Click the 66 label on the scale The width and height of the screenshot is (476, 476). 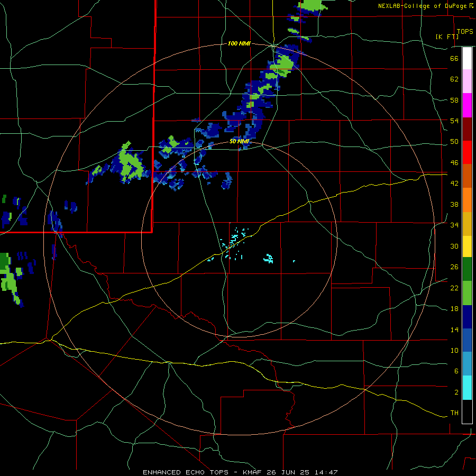tap(454, 58)
